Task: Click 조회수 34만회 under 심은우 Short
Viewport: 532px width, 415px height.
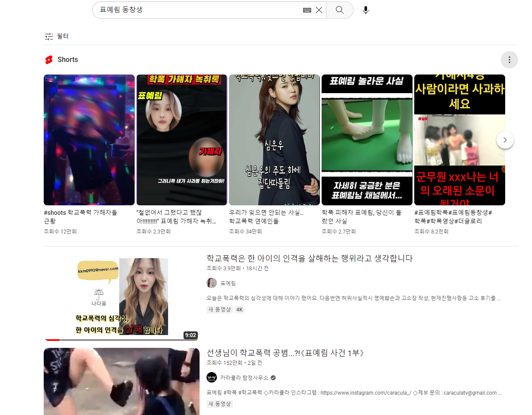Action: [245, 232]
